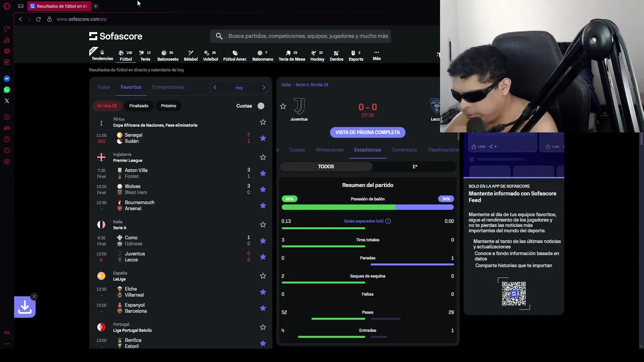Open Liga Portugal Betclic league
Viewport: 644px width, 362px height.
point(132,330)
